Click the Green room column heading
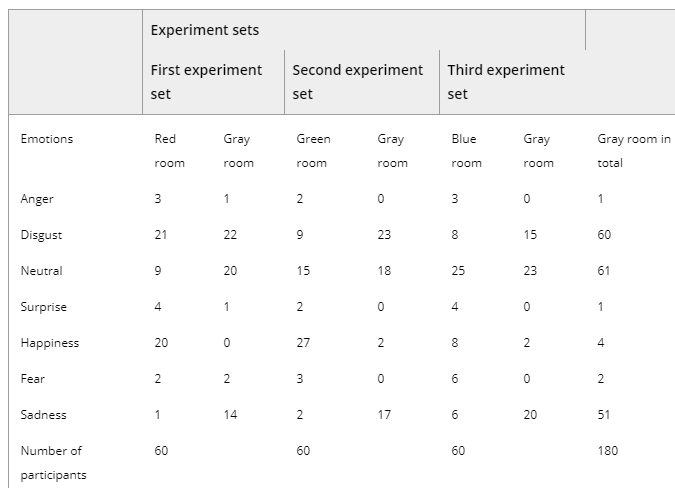This screenshot has height=488, width=675. (313, 151)
